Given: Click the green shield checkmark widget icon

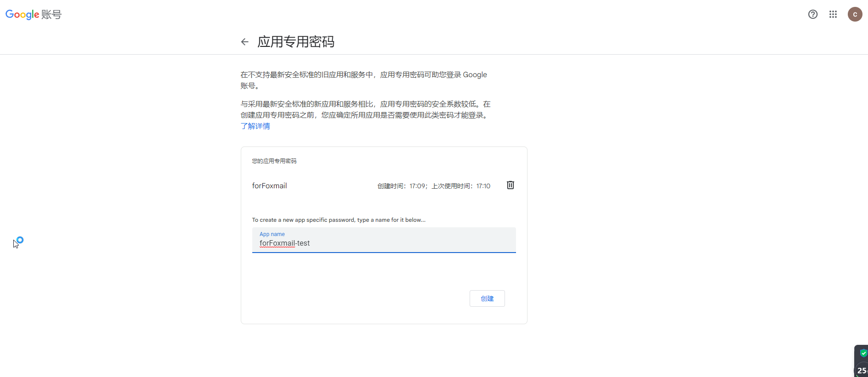Looking at the screenshot, I should coord(863,353).
